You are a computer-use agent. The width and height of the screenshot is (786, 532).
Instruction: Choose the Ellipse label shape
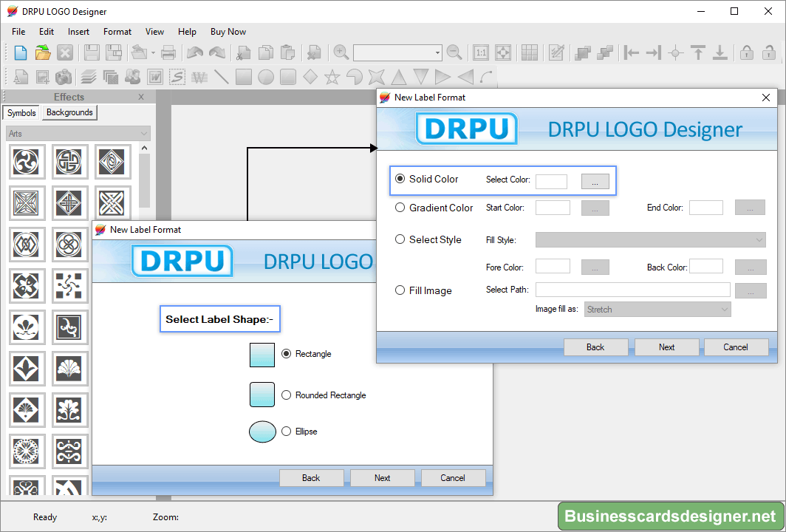286,431
